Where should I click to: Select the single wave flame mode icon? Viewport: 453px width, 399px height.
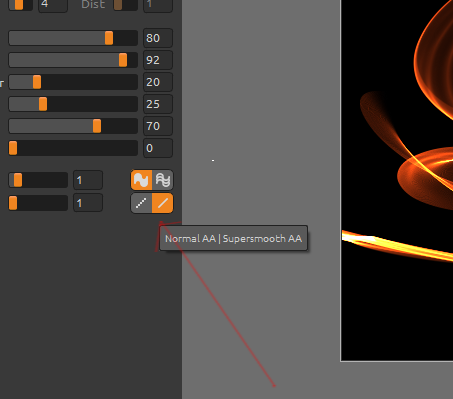(x=141, y=180)
